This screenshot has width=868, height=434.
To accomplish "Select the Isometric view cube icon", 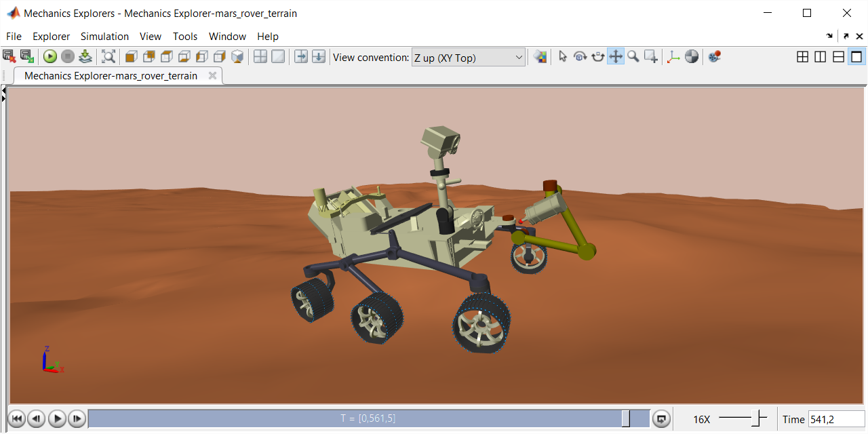I will [x=237, y=57].
